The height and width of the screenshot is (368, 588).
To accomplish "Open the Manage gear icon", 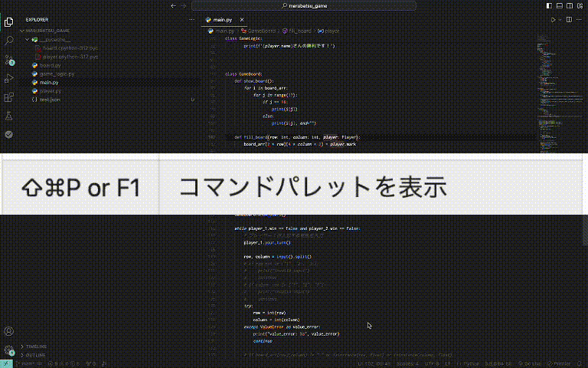I will (x=8, y=350).
